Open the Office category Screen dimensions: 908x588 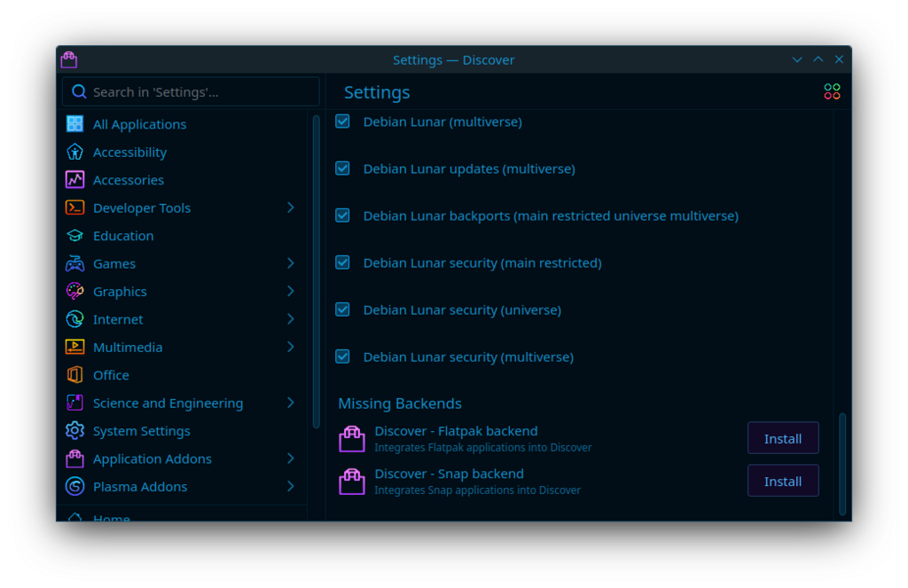tap(111, 375)
